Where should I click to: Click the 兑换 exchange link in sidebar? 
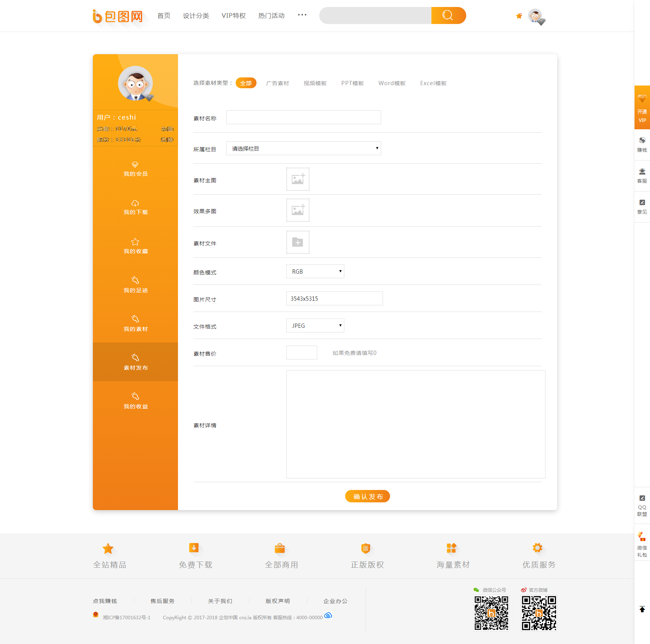tap(168, 140)
